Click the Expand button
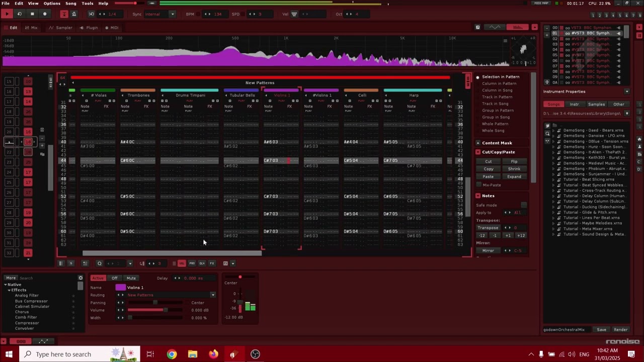 point(514,176)
